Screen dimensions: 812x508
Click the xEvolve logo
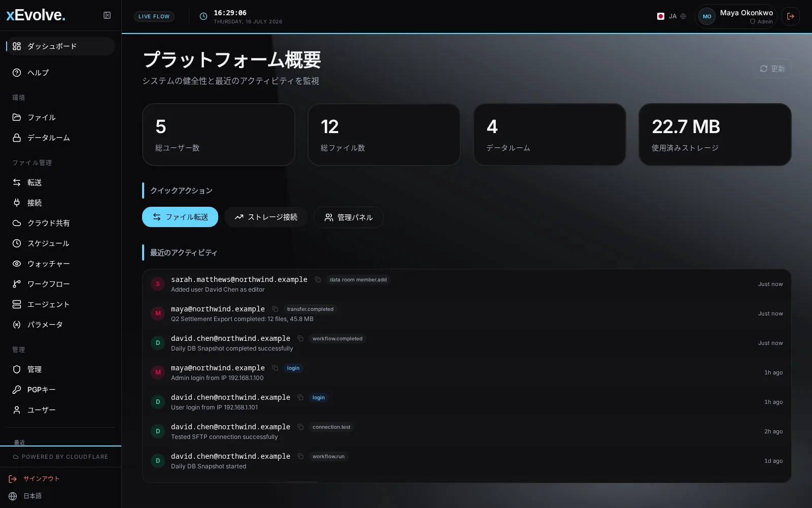36,15
